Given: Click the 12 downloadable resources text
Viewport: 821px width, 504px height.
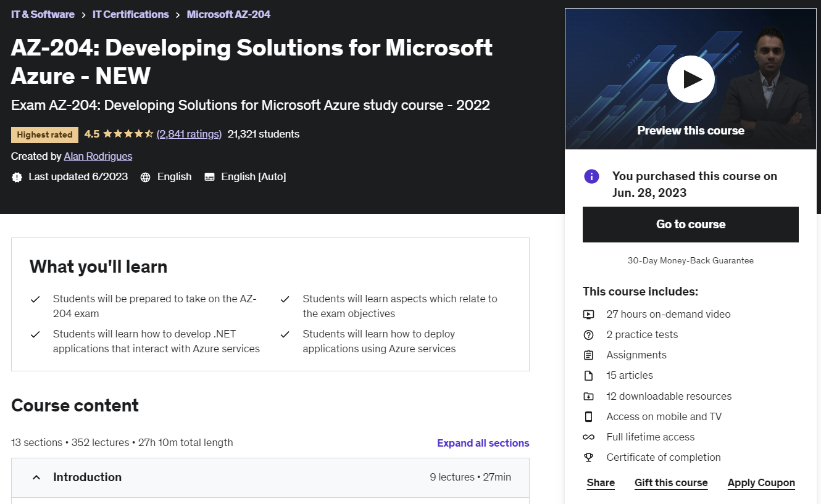Looking at the screenshot, I should click(669, 396).
